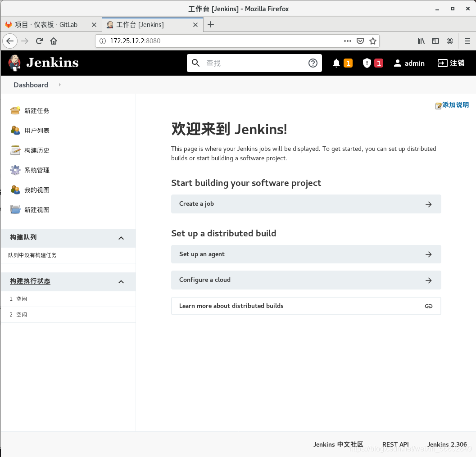Show site information icon in address bar
The width and height of the screenshot is (476, 457).
tap(103, 41)
